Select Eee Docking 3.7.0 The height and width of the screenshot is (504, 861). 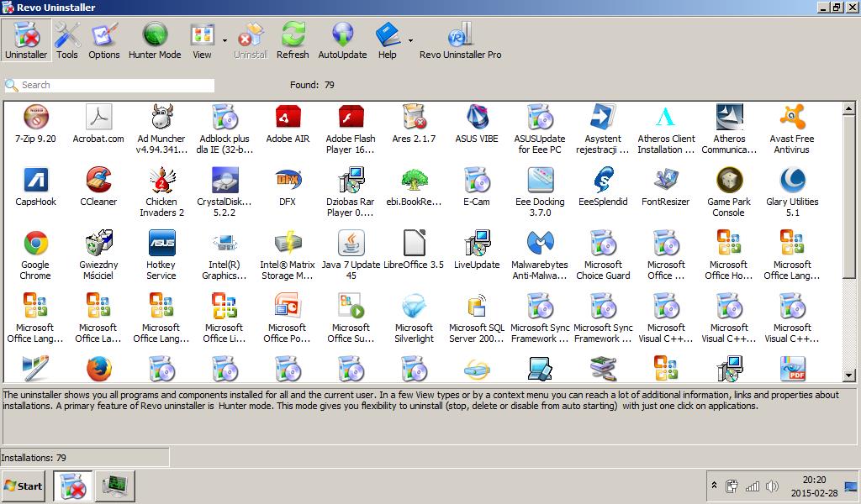click(x=541, y=193)
